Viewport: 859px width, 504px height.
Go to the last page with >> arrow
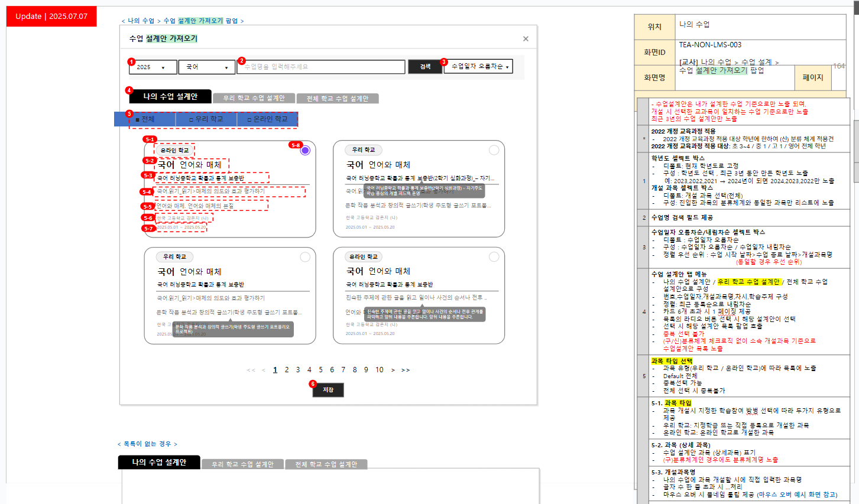(x=406, y=370)
